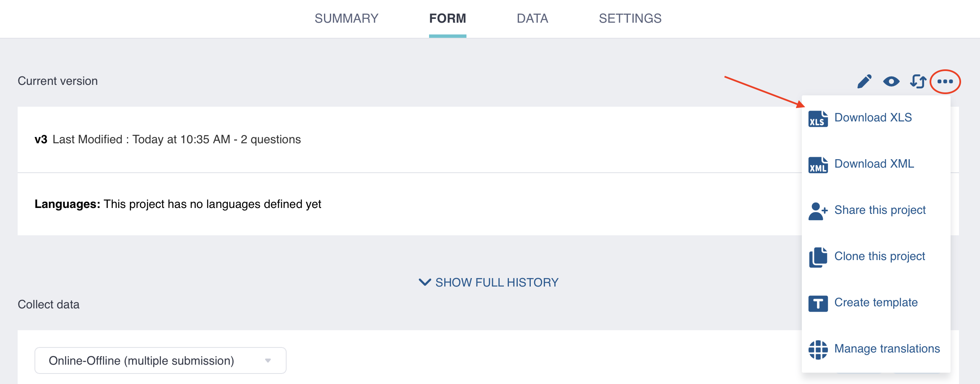Click the globe translations icon
The height and width of the screenshot is (384, 980).
pyautogui.click(x=818, y=350)
